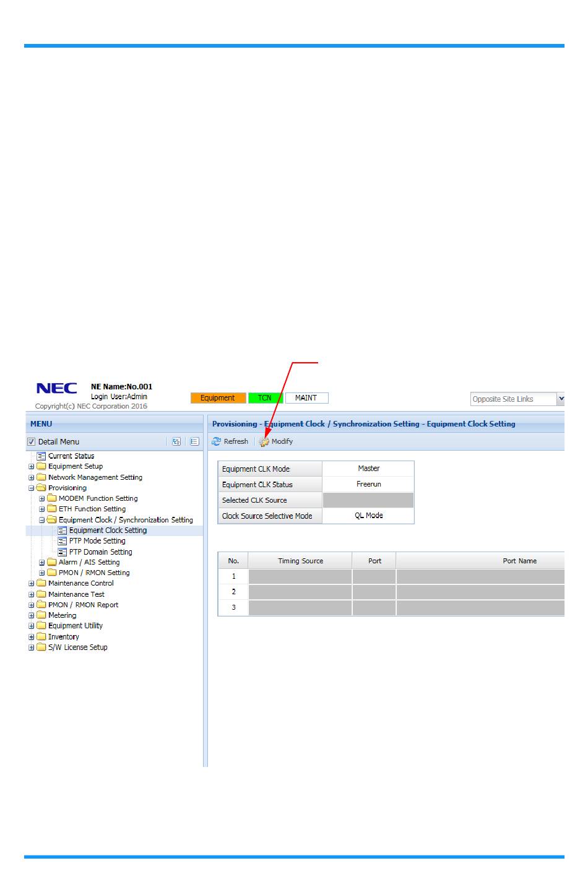Viewport: 588px width, 879px height.
Task: Open the Opposite Site Links dropdown arrow
Action: click(x=561, y=399)
